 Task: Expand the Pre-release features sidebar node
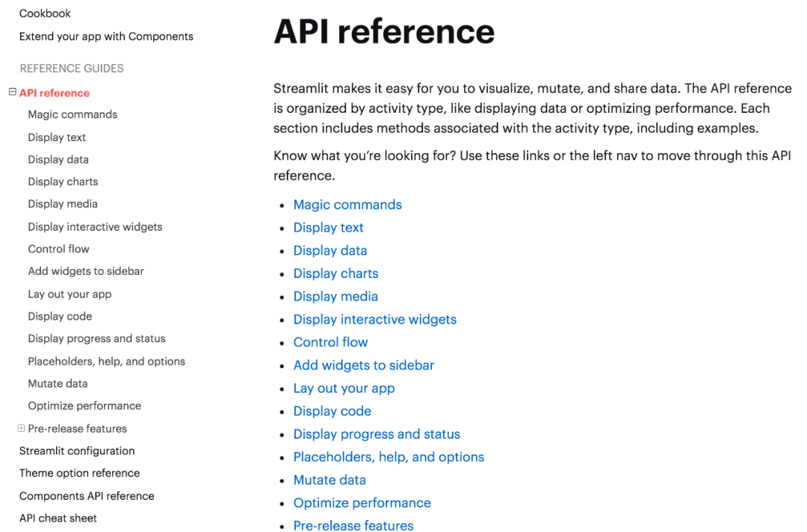pos(21,428)
